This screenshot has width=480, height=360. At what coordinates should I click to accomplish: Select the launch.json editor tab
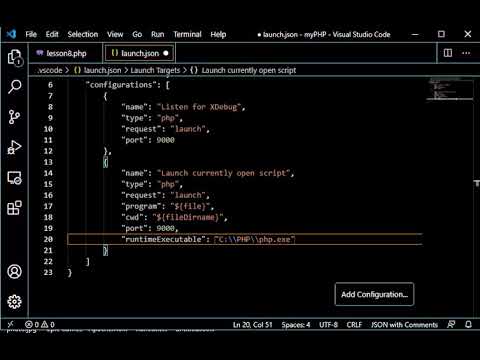click(x=139, y=53)
